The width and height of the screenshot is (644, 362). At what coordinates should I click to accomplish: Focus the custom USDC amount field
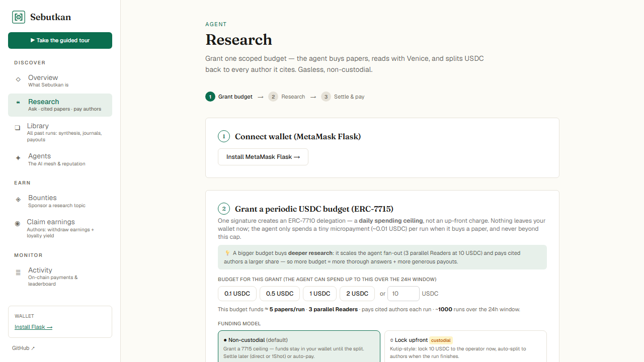click(404, 294)
